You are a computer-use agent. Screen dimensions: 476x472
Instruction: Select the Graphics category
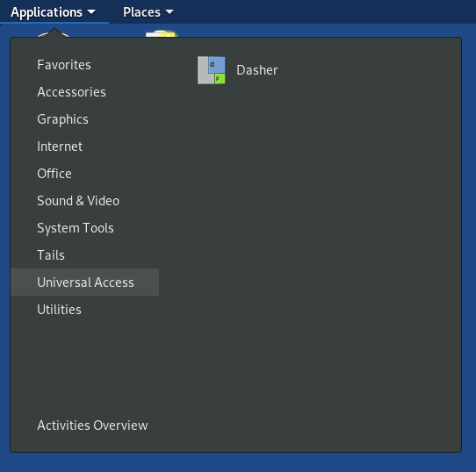84,119
